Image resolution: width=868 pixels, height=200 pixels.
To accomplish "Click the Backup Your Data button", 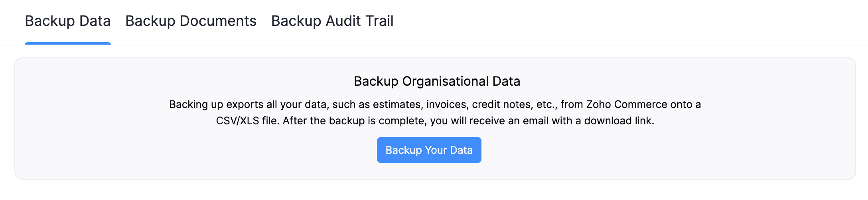I will (429, 150).
